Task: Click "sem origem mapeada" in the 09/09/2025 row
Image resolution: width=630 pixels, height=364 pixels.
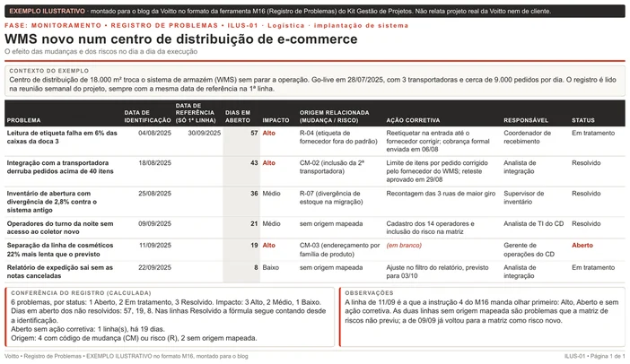Action: (331, 223)
